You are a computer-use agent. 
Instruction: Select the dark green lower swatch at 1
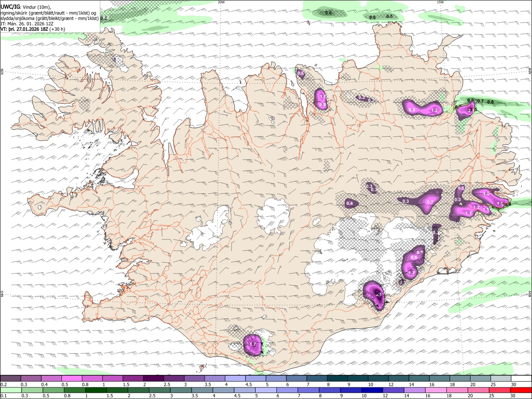coord(96,390)
